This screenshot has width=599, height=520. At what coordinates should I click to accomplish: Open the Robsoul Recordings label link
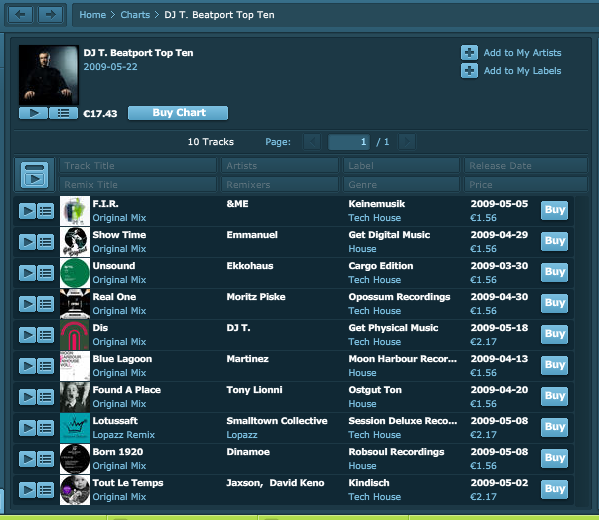click(x=396, y=452)
